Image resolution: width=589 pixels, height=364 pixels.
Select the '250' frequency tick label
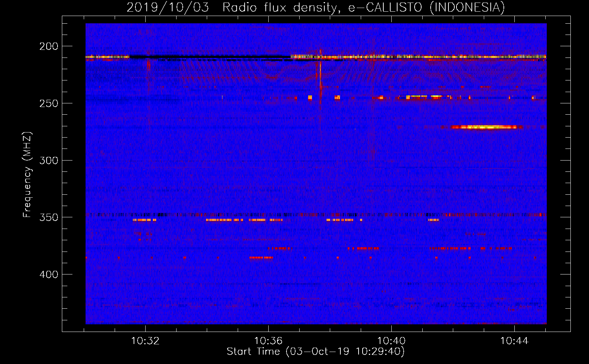[x=49, y=103]
